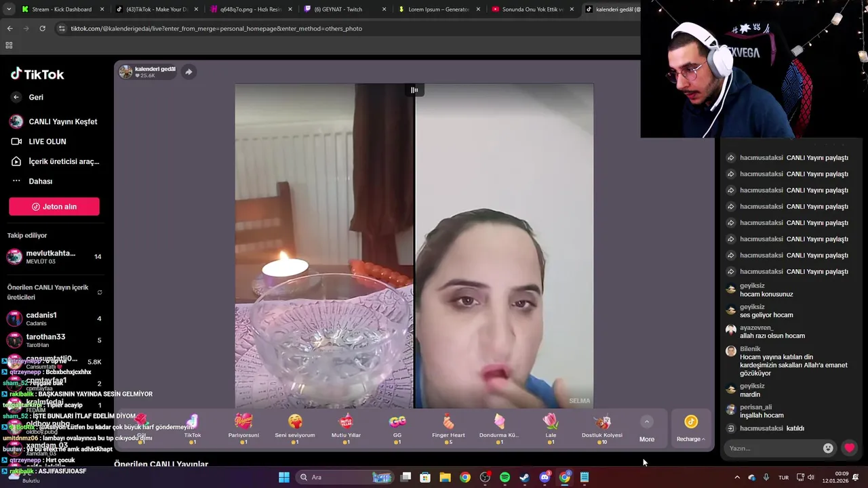Open Steam from taskbar
Screen dimensions: 868x488
coord(525,477)
